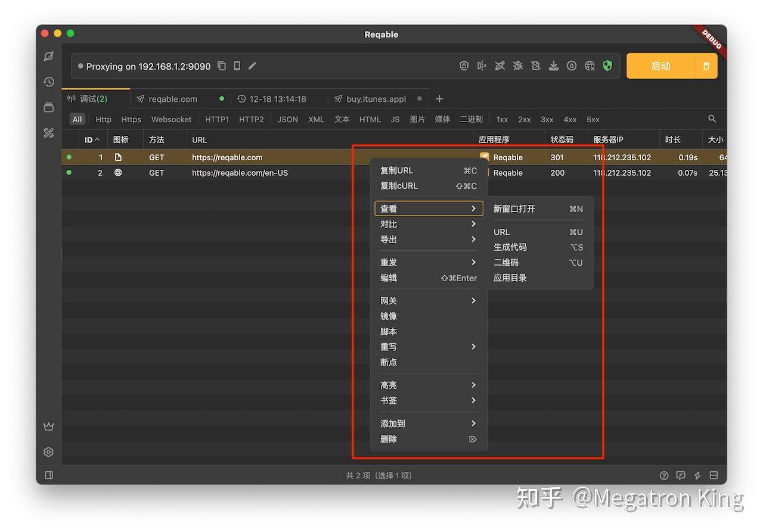Viewport: 763px width, 532px height.
Task: Expand the 高亮 submenu
Action: [429, 385]
